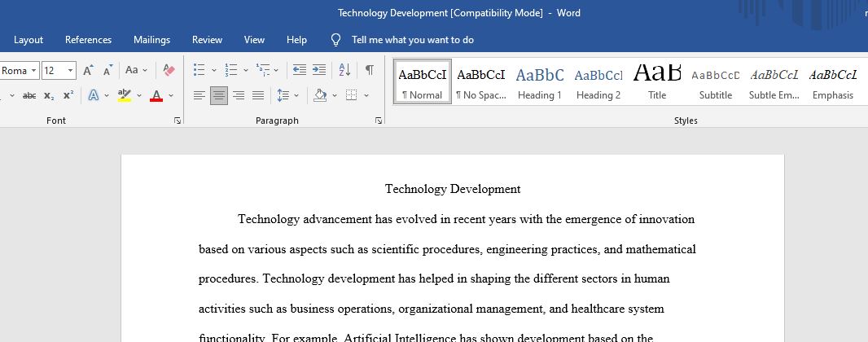
Task: Open Change Case Aa menu
Action: tap(136, 70)
